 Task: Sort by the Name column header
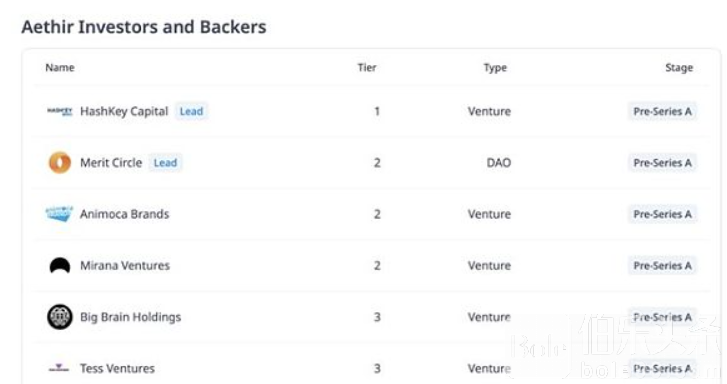60,68
